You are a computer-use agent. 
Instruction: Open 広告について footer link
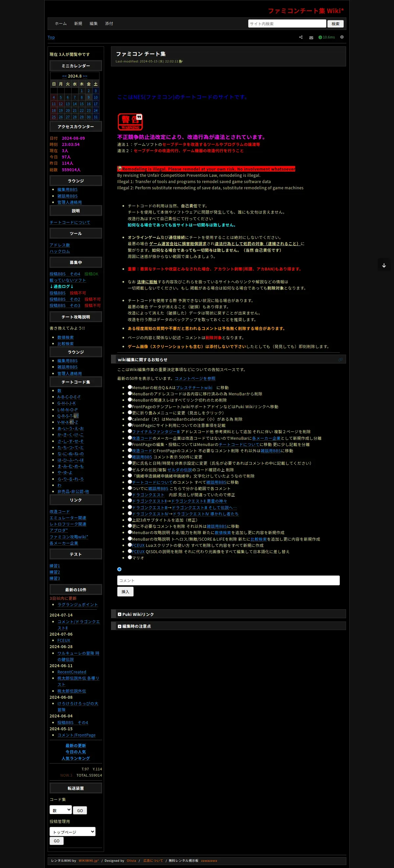click(x=153, y=860)
